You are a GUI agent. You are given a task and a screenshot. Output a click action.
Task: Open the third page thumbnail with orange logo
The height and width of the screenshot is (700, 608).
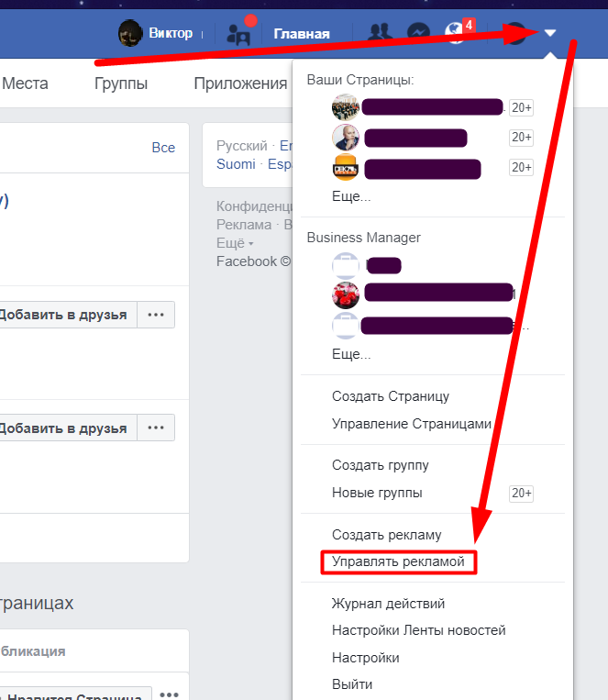[x=346, y=167]
